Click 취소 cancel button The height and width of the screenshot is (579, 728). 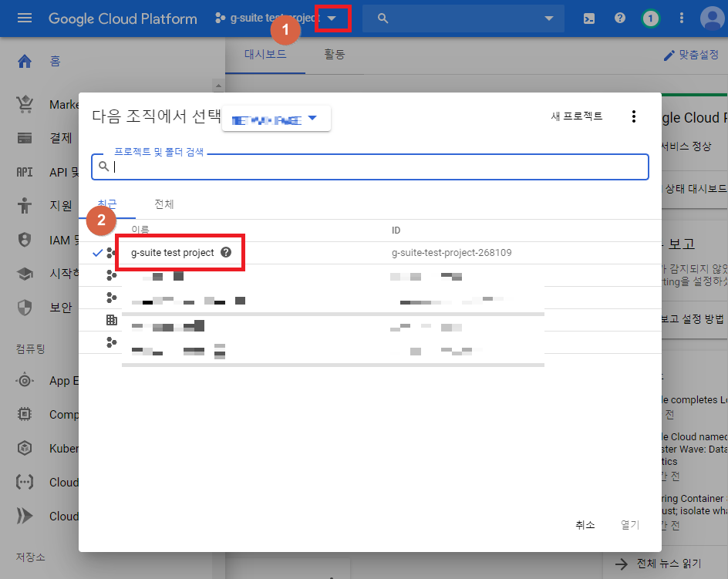click(585, 525)
